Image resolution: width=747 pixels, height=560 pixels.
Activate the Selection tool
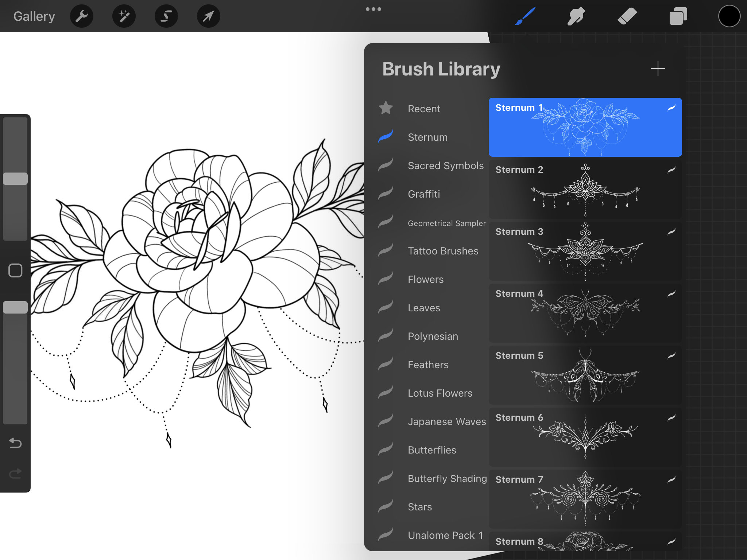click(x=166, y=16)
